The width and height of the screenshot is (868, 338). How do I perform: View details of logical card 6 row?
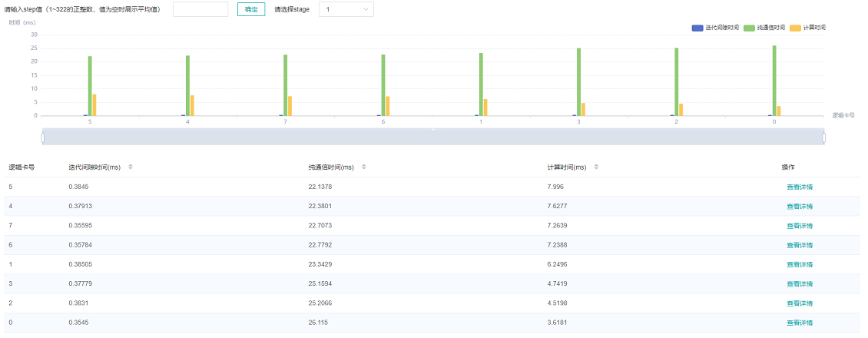point(799,245)
